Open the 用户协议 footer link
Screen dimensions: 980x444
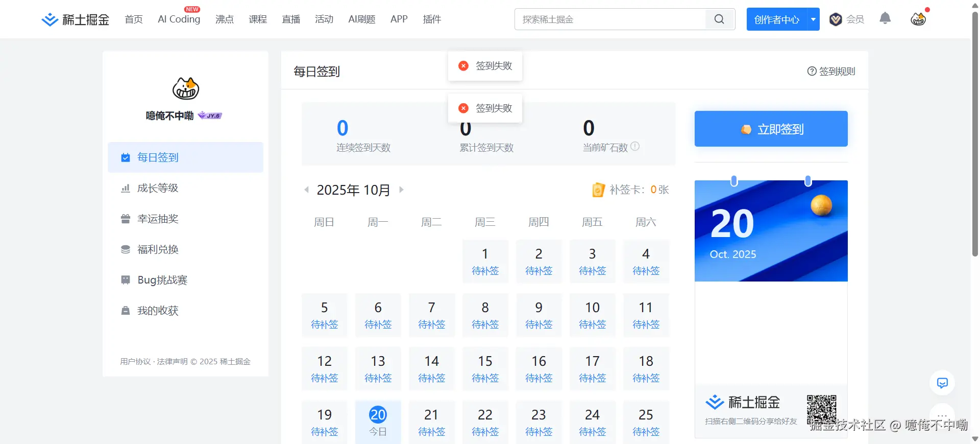[135, 361]
